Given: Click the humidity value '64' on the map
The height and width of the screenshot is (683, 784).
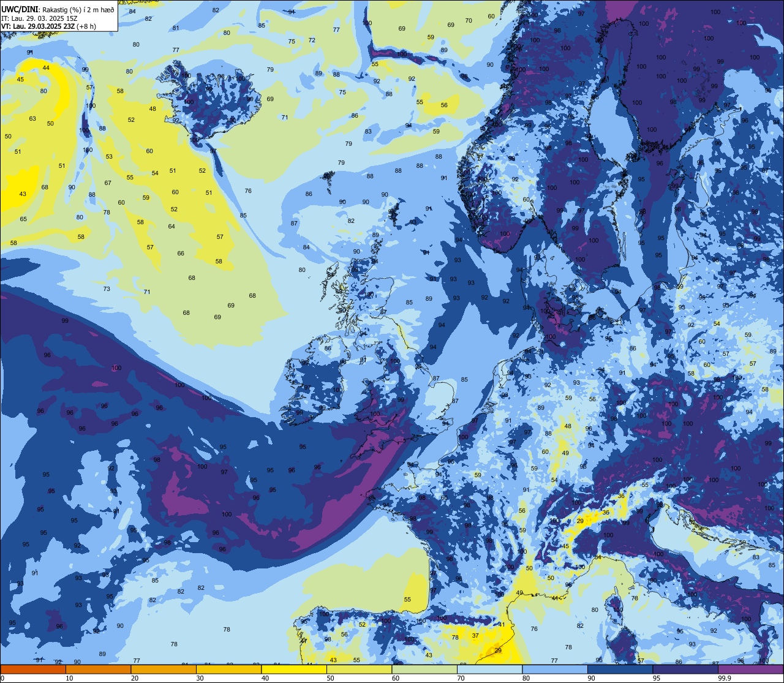Looking at the screenshot, I should (171, 226).
